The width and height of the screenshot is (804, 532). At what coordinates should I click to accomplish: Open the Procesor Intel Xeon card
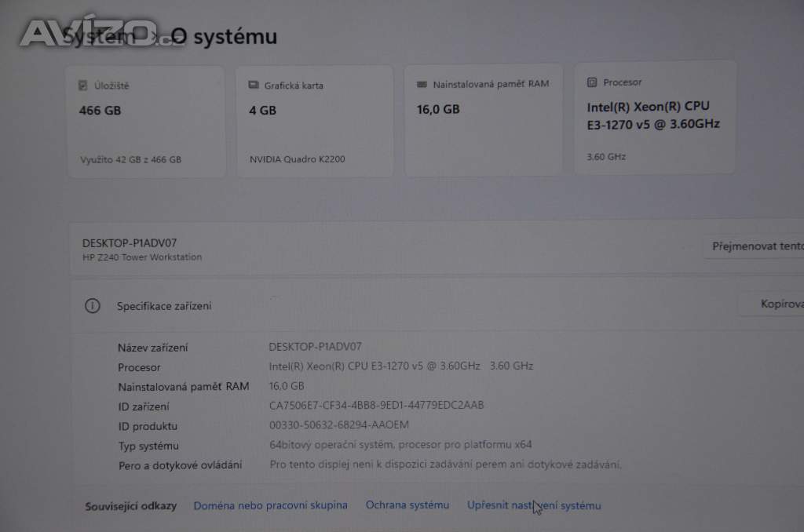point(655,118)
